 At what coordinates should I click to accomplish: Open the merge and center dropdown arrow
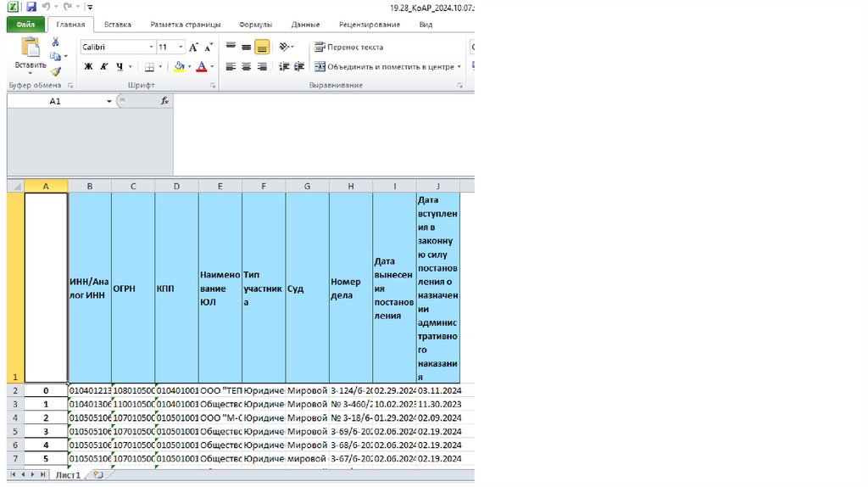(459, 67)
